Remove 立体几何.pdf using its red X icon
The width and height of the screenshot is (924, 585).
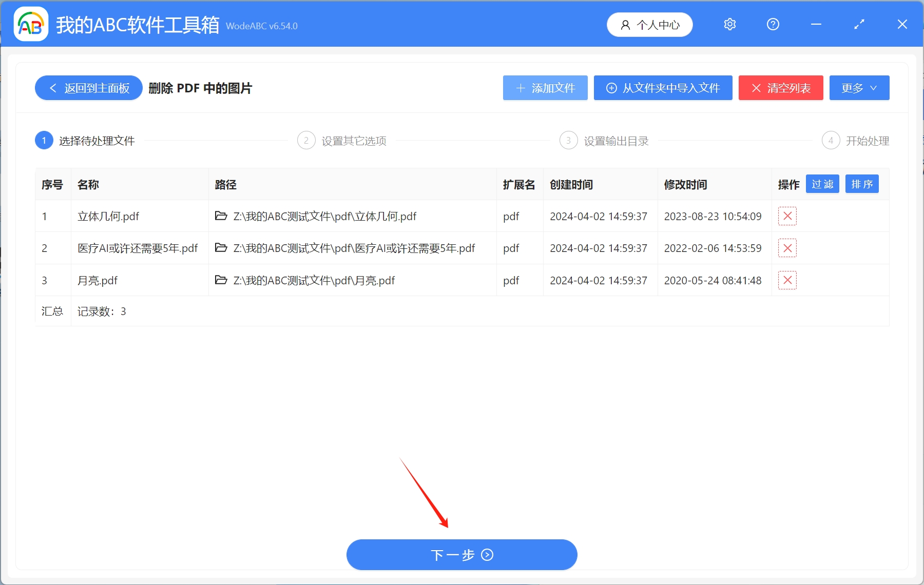pos(787,216)
